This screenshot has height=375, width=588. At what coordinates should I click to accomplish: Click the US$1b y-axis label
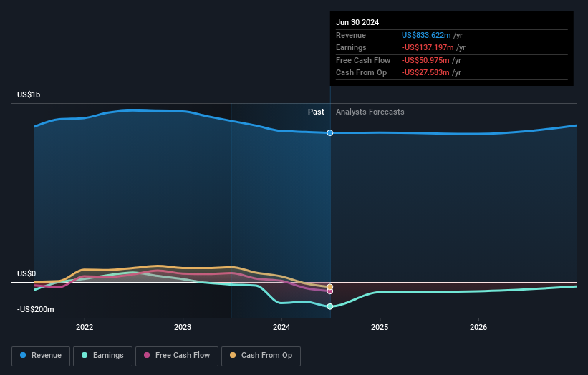point(29,94)
